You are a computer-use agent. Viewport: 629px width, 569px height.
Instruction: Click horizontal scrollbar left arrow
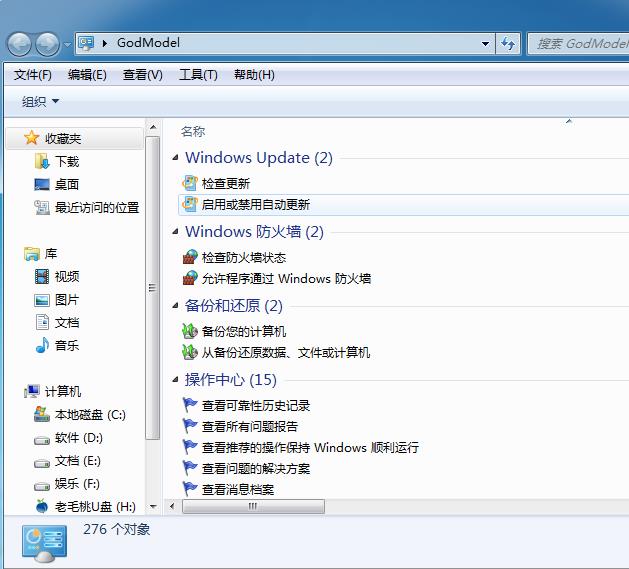click(x=172, y=506)
